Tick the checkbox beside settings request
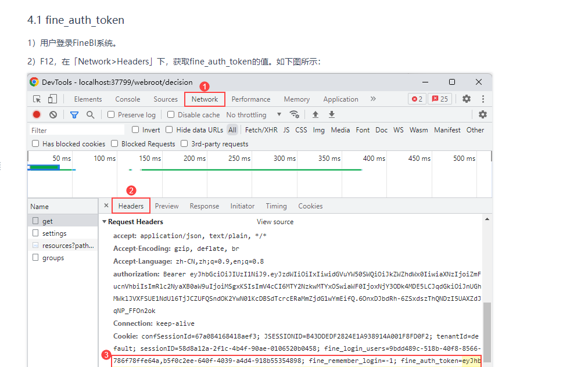588x367 pixels. tap(35, 233)
